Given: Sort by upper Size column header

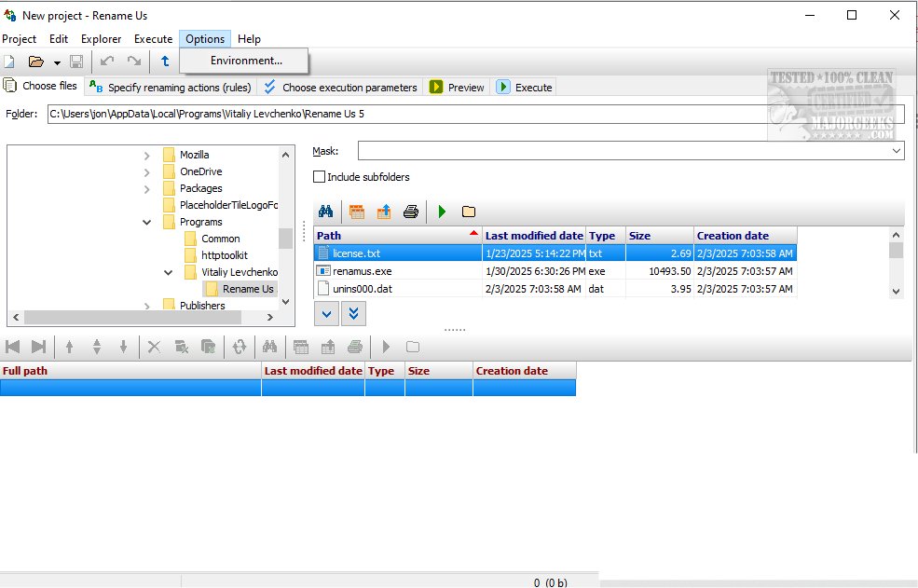Looking at the screenshot, I should coord(660,236).
